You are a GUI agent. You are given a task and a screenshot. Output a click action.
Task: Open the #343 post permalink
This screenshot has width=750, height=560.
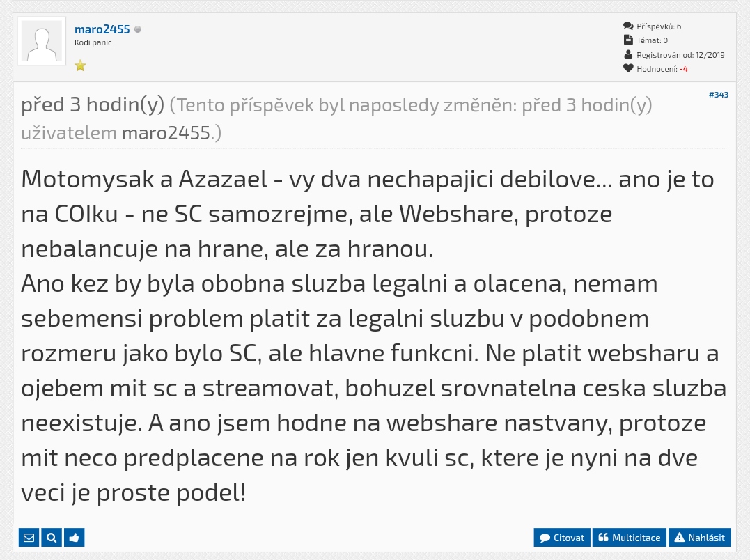click(719, 95)
